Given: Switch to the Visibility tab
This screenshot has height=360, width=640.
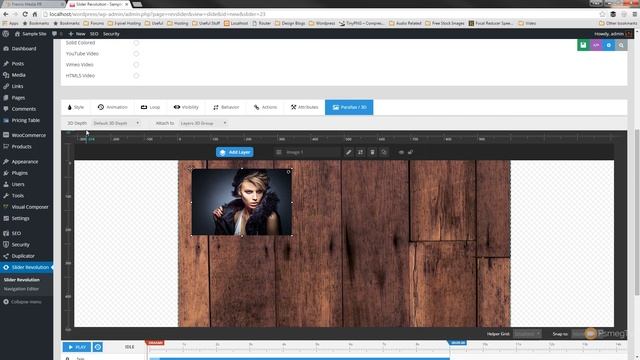Looking at the screenshot, I should coord(186,107).
